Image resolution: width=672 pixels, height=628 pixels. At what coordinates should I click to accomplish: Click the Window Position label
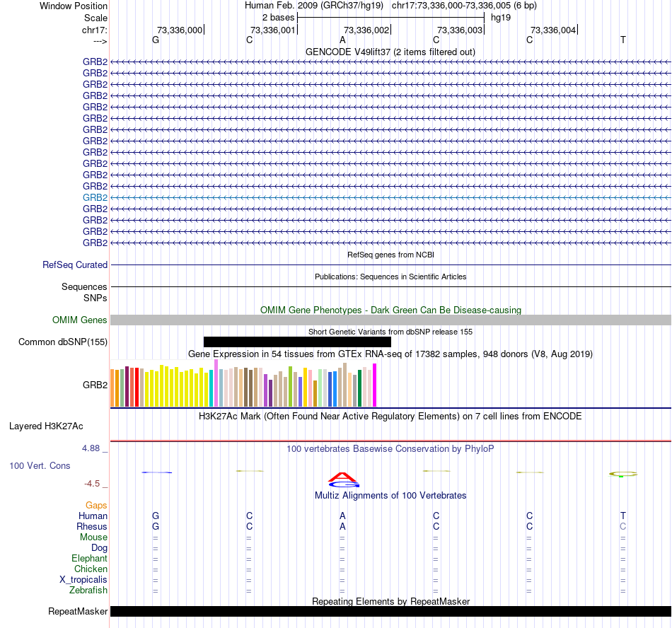[74, 6]
